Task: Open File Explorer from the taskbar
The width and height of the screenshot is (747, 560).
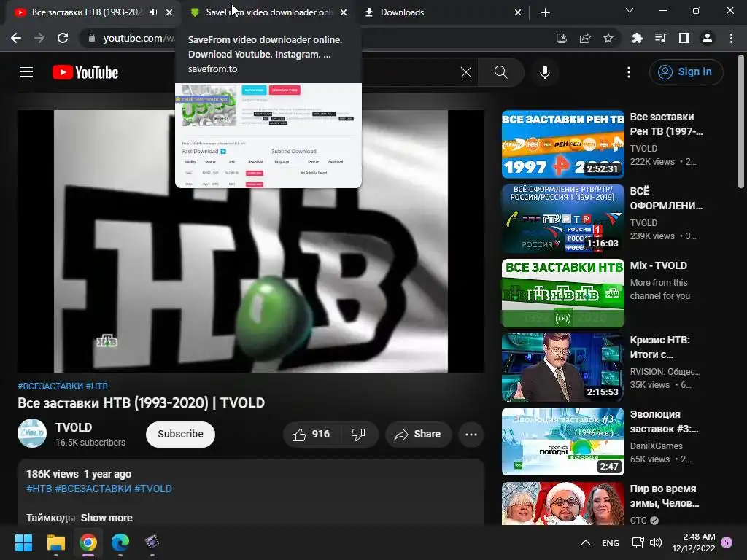Action: click(x=55, y=542)
